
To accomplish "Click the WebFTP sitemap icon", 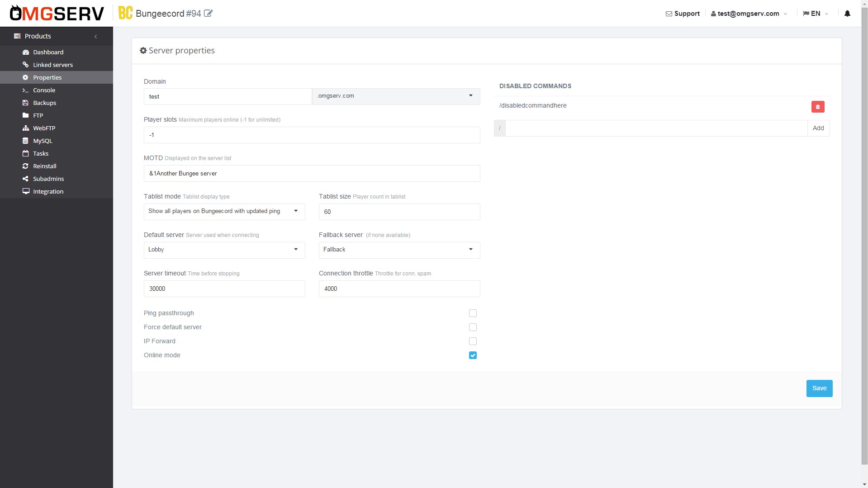I will (x=26, y=128).
